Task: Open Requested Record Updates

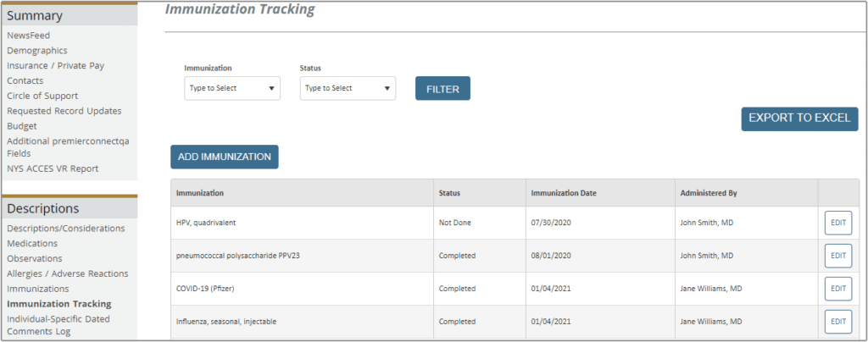Action: [x=64, y=111]
